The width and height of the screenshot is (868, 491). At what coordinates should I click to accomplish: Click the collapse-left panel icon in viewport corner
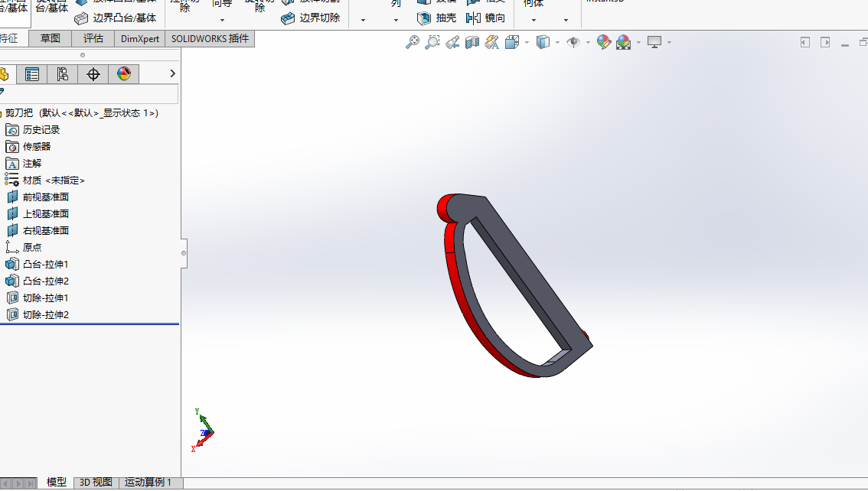pos(805,43)
